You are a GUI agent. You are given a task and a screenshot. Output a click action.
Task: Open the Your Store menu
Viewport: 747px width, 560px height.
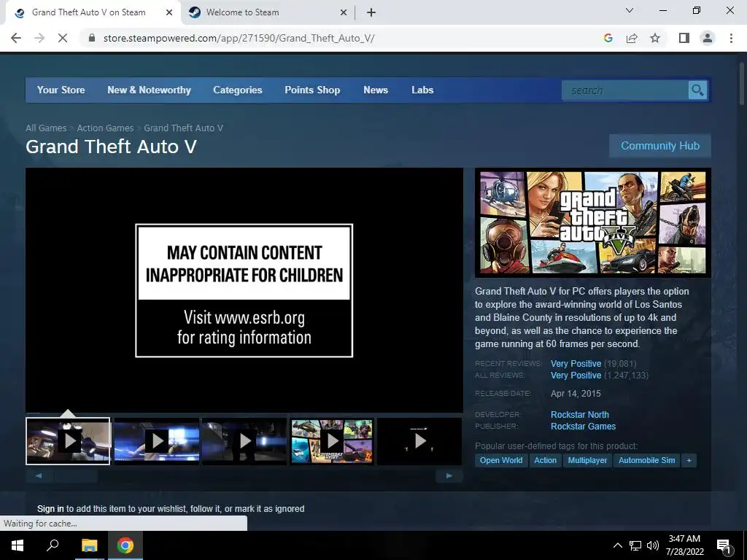click(61, 90)
